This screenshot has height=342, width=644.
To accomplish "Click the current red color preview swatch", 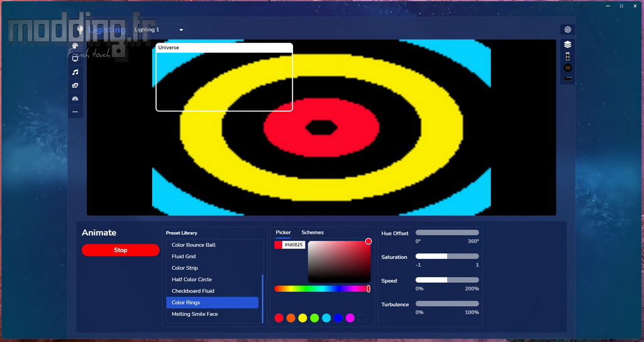I will [278, 245].
